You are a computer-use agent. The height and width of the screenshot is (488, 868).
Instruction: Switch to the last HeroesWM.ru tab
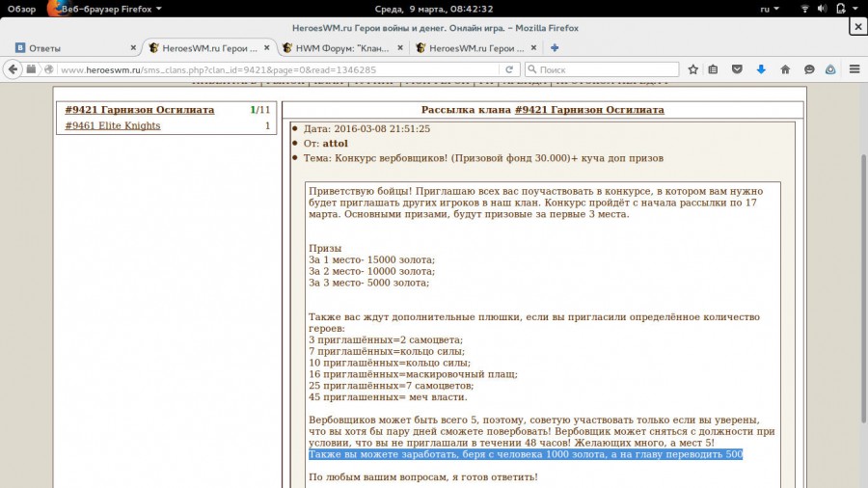[x=476, y=48]
